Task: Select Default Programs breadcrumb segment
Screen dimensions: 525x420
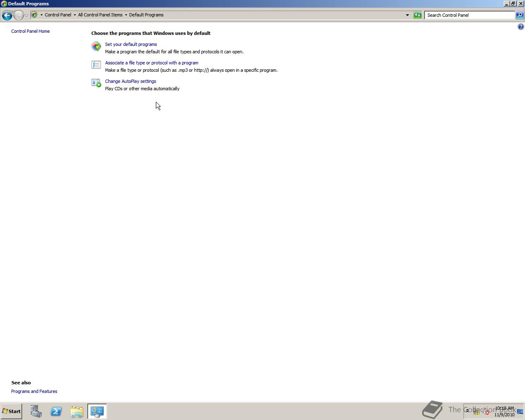Action: [146, 15]
